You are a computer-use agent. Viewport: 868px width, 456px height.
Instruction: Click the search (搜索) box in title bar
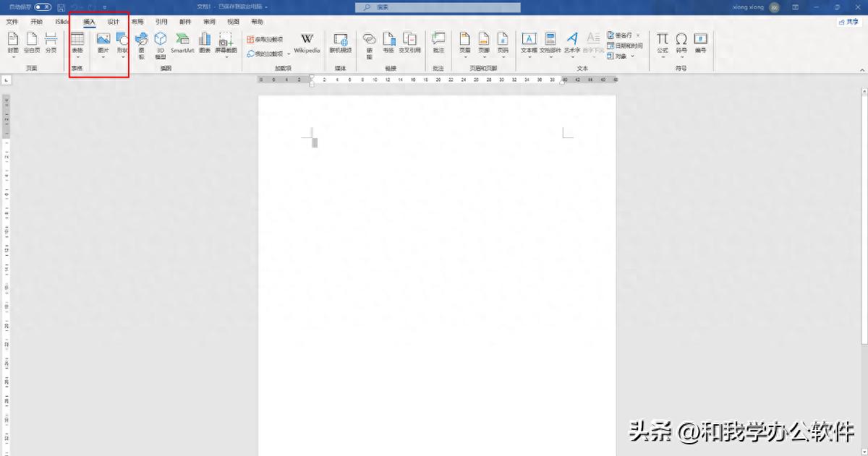pos(438,7)
